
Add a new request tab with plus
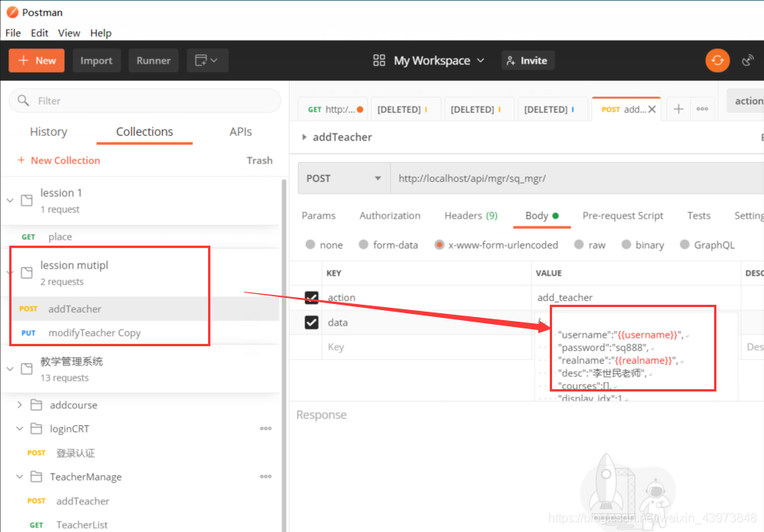tap(678, 109)
